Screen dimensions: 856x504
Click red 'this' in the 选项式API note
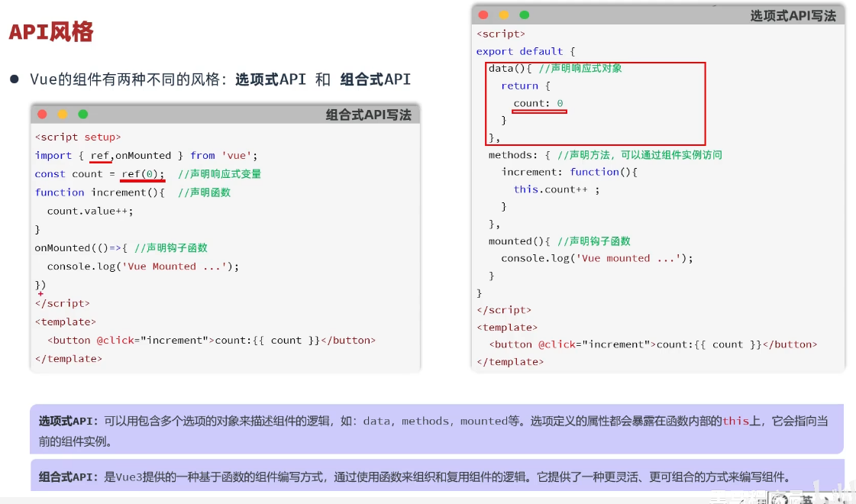pos(735,421)
